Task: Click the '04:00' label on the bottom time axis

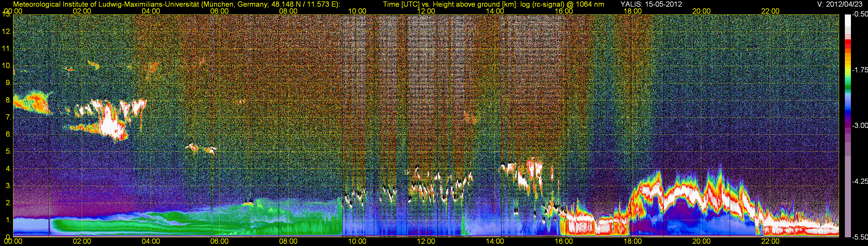Action: pos(151,241)
